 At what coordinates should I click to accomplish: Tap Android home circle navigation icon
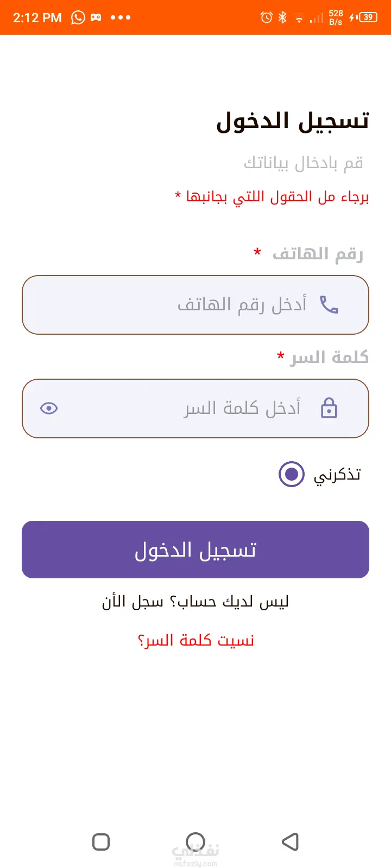(195, 842)
